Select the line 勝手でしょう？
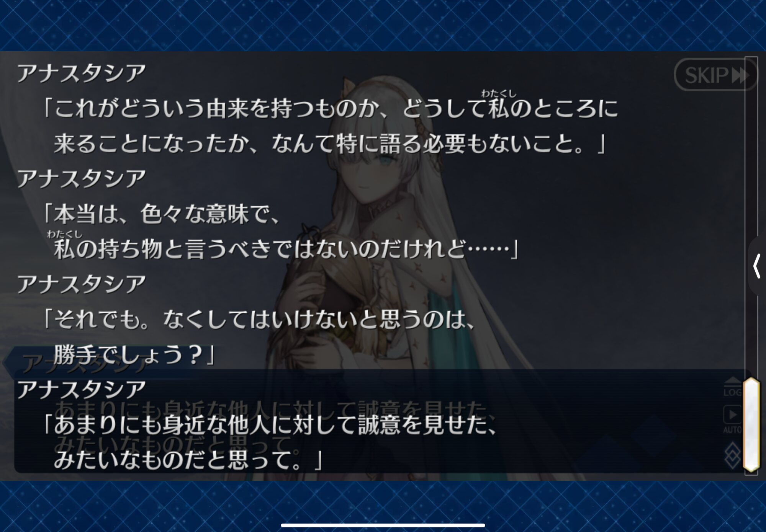Screen dimensions: 766x532 tap(134, 354)
